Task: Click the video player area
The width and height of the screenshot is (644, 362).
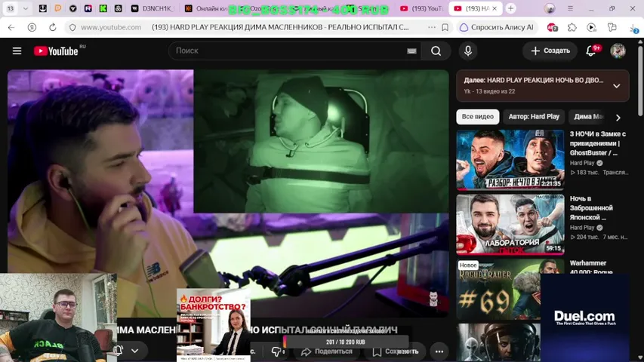Action: (x=228, y=193)
